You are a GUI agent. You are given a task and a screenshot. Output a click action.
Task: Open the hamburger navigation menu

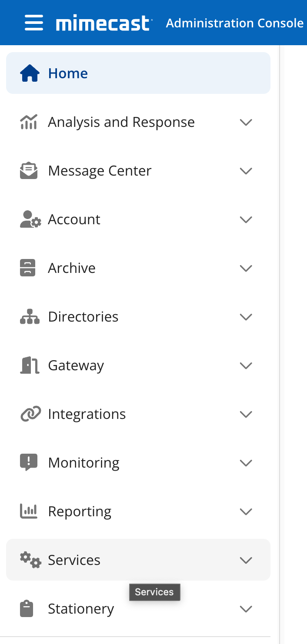point(34,23)
